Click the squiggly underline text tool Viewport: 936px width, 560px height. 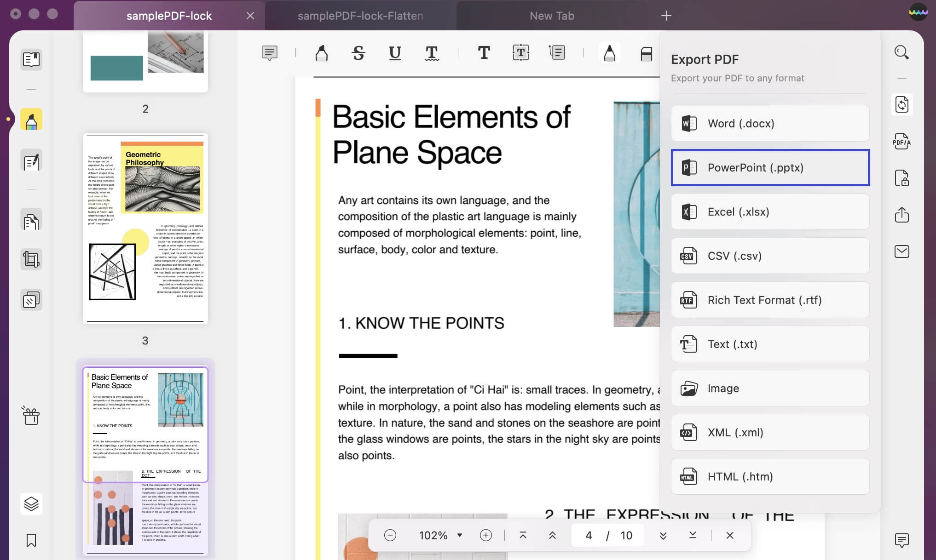[431, 53]
